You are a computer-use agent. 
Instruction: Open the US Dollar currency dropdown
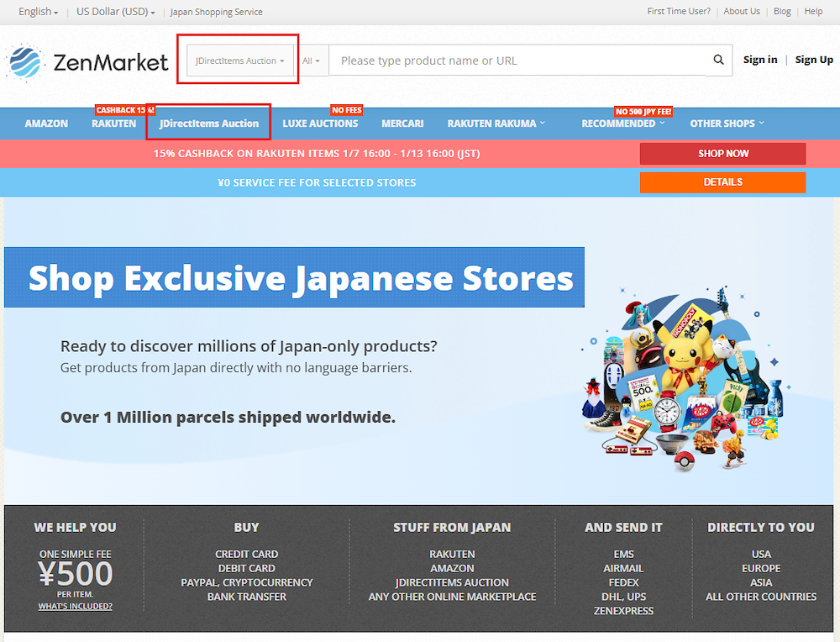115,12
